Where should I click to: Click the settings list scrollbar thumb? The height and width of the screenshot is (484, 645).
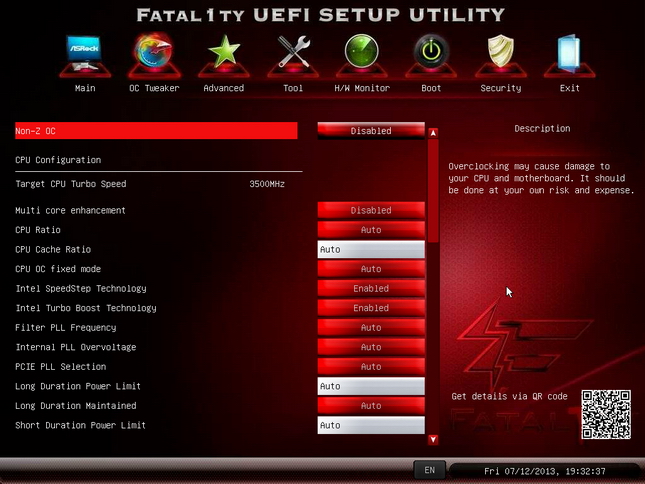[433, 191]
